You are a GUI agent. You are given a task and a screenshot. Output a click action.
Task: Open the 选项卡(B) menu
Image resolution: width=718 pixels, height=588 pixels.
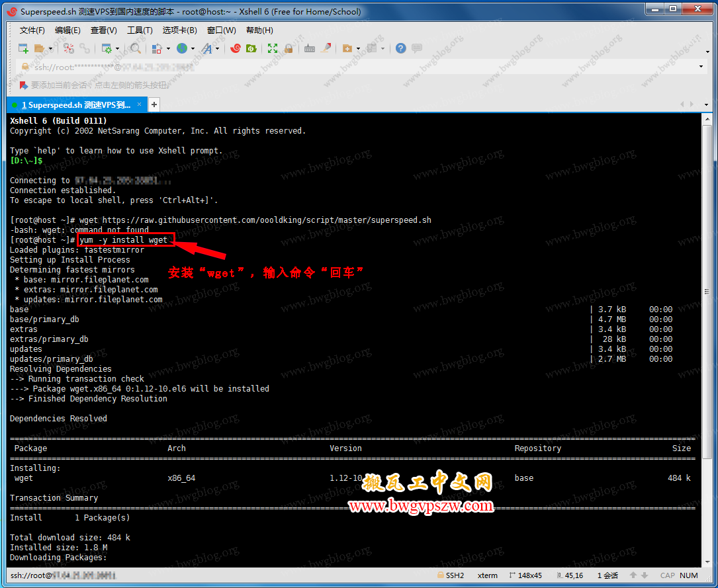click(179, 30)
